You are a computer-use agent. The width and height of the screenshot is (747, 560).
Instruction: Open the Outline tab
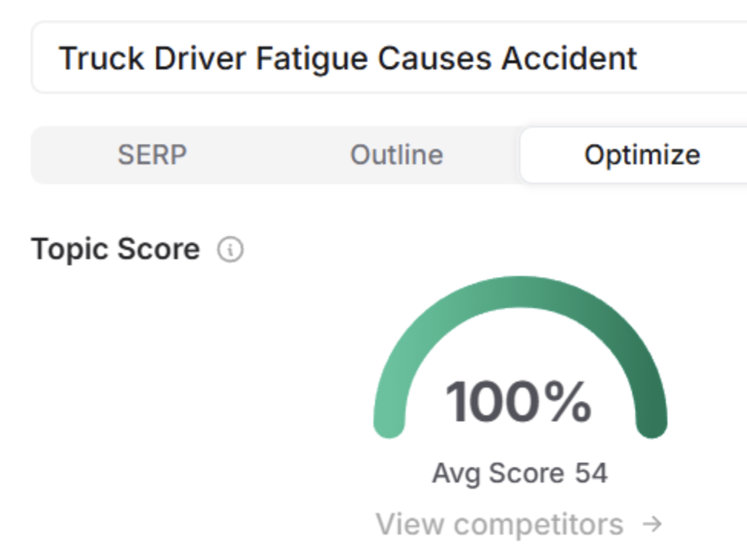(396, 155)
